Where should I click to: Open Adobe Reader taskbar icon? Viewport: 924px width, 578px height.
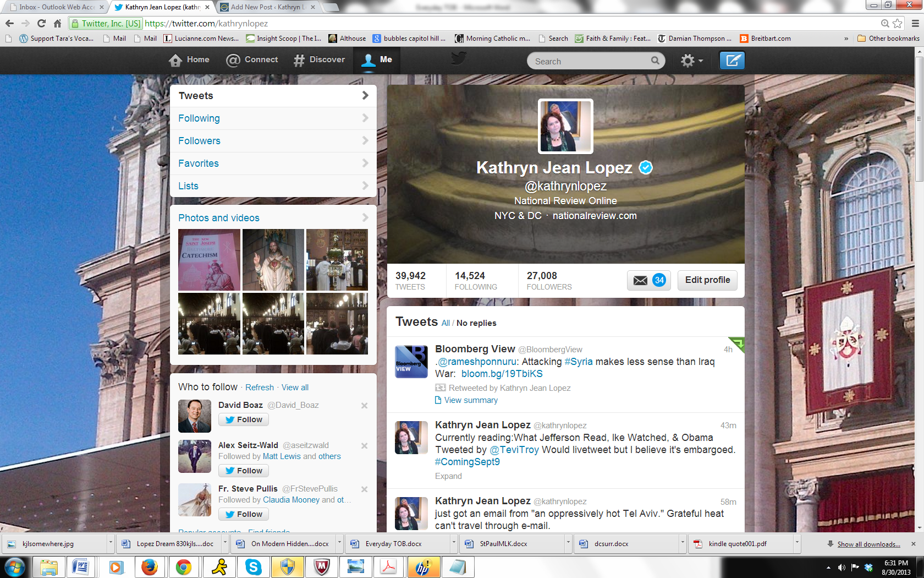point(388,567)
